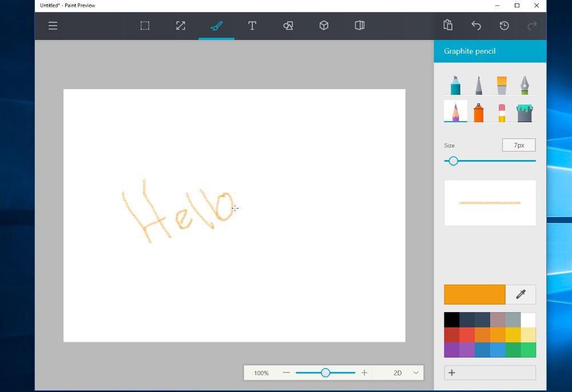Image resolution: width=572 pixels, height=392 pixels.
Task: Choose the purple color swatch
Action: pyautogui.click(x=451, y=350)
